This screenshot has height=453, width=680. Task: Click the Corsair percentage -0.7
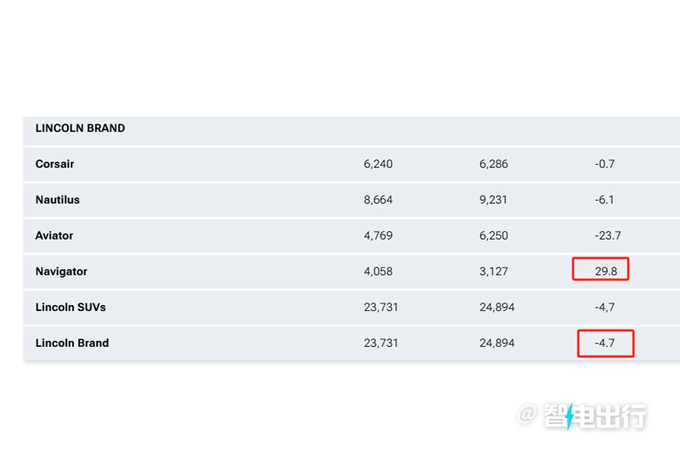605,164
